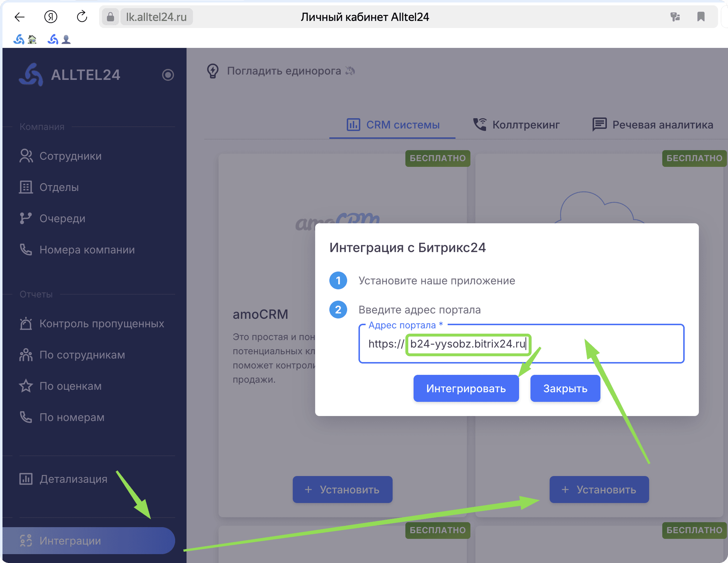Open the Yandex home icon
The height and width of the screenshot is (563, 728).
point(51,17)
